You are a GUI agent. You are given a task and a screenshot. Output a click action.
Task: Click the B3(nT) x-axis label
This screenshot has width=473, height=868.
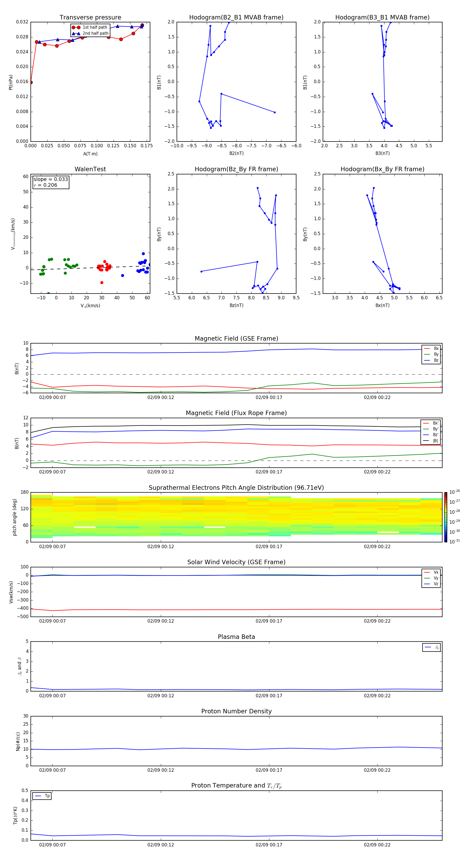click(x=382, y=153)
